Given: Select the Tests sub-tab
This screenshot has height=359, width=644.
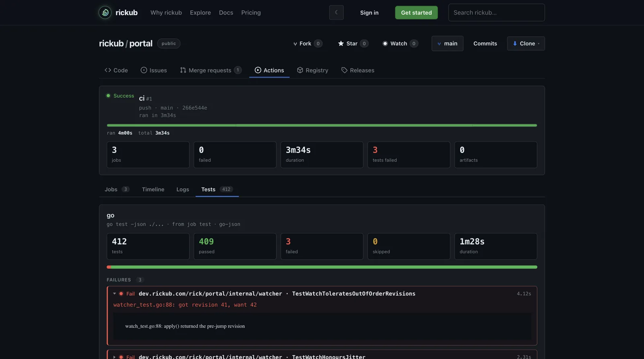Looking at the screenshot, I should pos(217,189).
